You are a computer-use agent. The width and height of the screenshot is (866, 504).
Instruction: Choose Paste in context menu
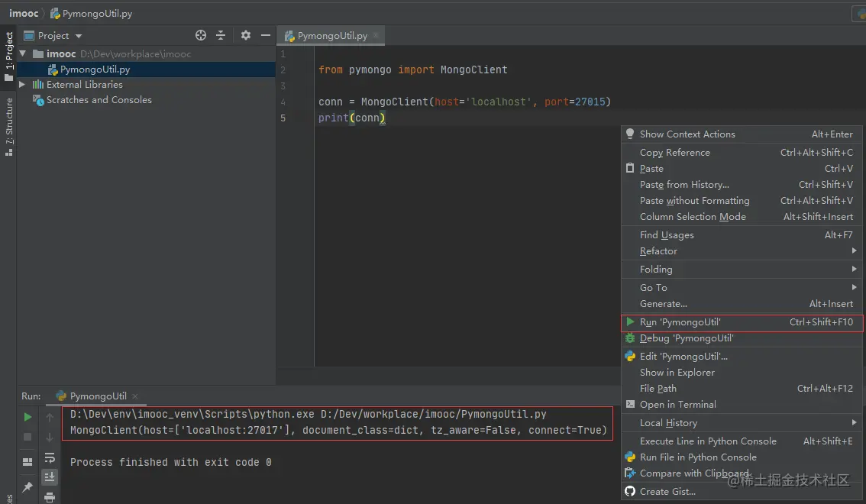tap(742, 168)
